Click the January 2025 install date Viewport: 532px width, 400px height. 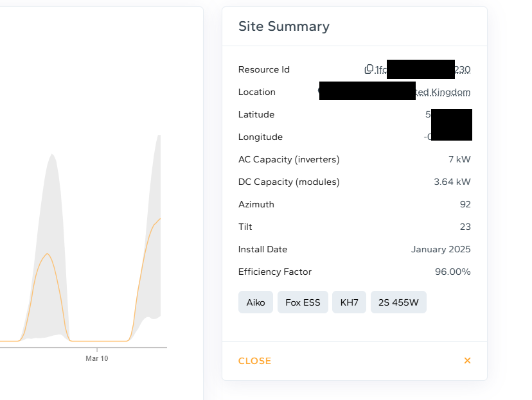point(441,249)
